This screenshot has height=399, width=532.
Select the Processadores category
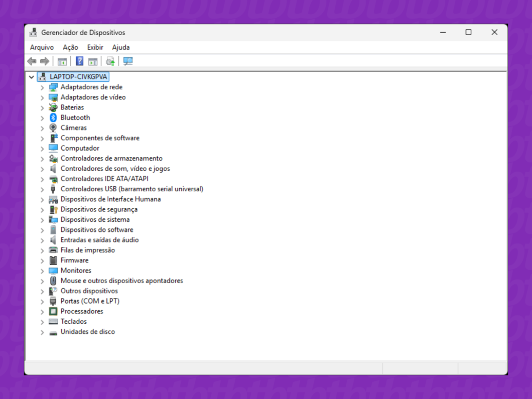click(82, 311)
